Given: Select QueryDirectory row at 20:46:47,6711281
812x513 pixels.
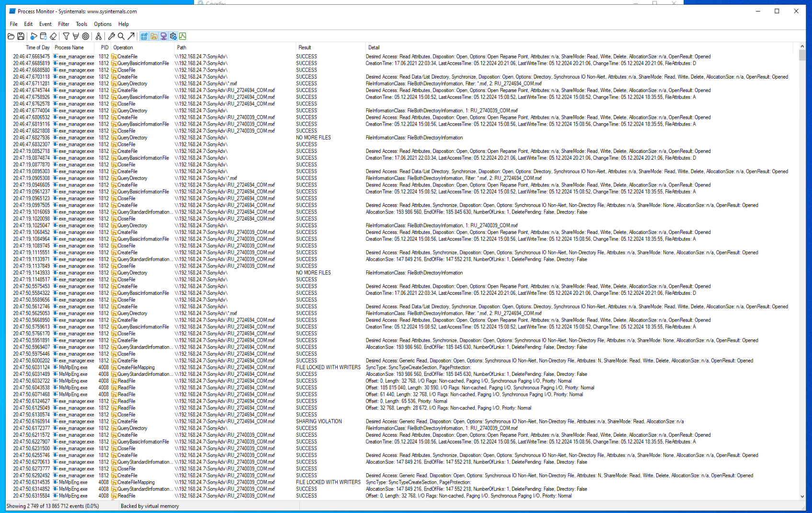Looking at the screenshot, I should click(402, 83).
